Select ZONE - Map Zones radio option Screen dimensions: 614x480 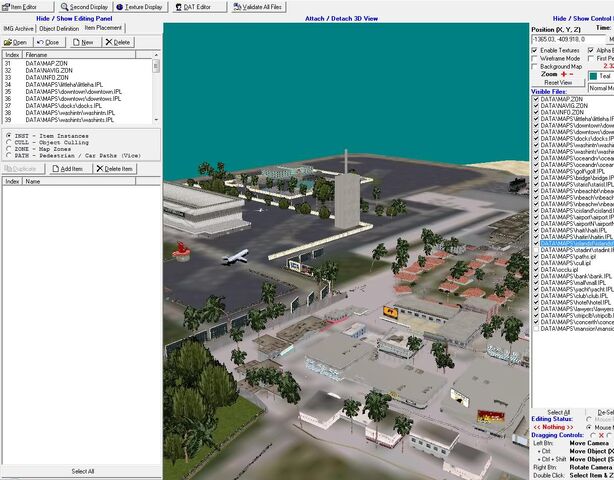[x=9, y=149]
